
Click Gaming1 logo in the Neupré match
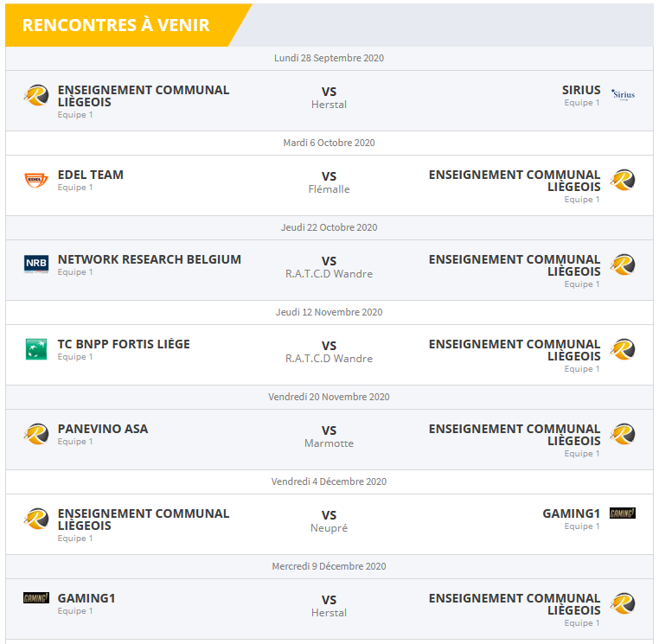pyautogui.click(x=623, y=513)
